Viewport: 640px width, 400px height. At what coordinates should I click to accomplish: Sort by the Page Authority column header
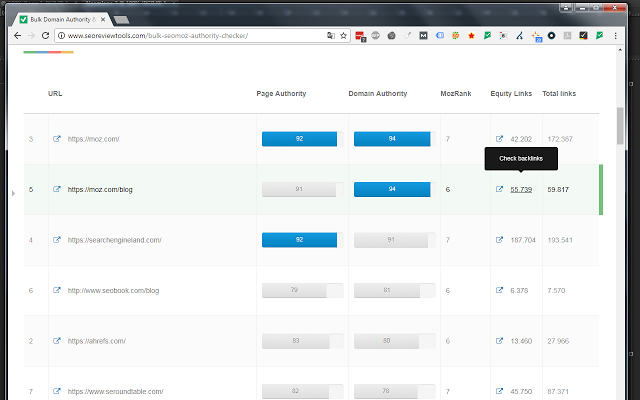pyautogui.click(x=281, y=93)
